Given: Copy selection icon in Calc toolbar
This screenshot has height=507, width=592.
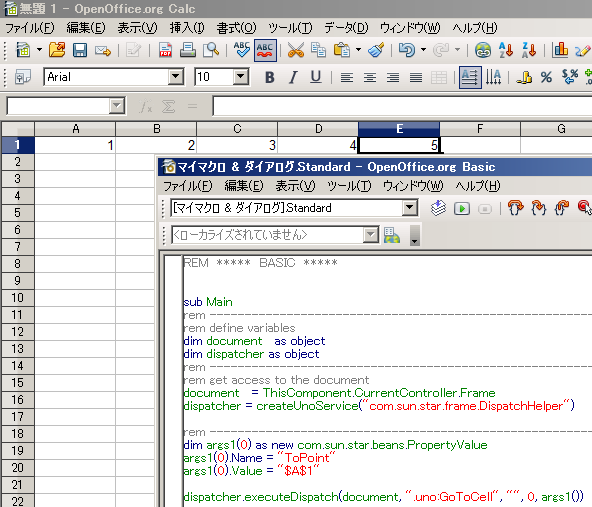Looking at the screenshot, I should (x=318, y=50).
